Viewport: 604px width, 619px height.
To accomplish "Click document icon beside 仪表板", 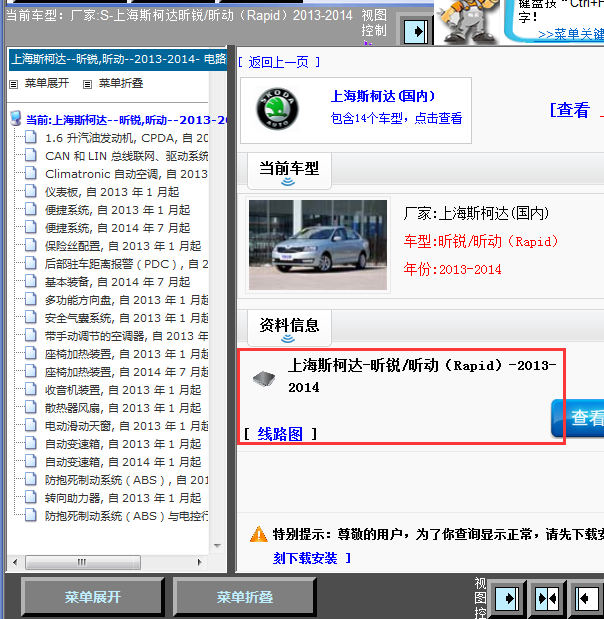I will point(30,191).
